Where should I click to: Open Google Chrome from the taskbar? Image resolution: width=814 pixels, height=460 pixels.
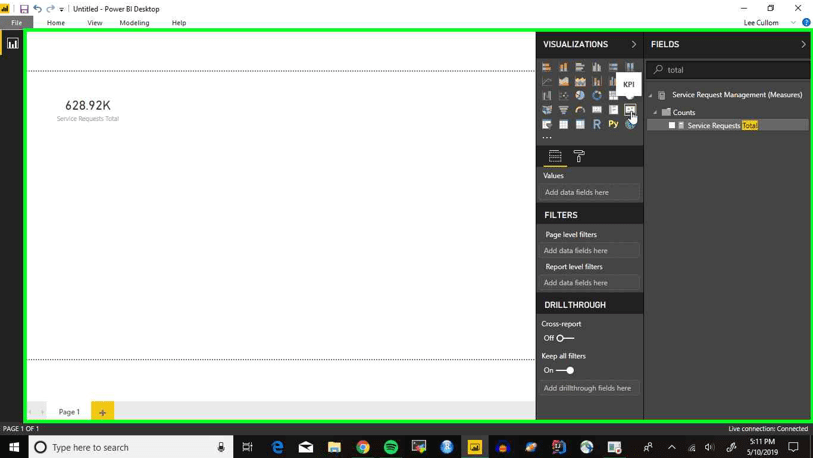(363, 447)
